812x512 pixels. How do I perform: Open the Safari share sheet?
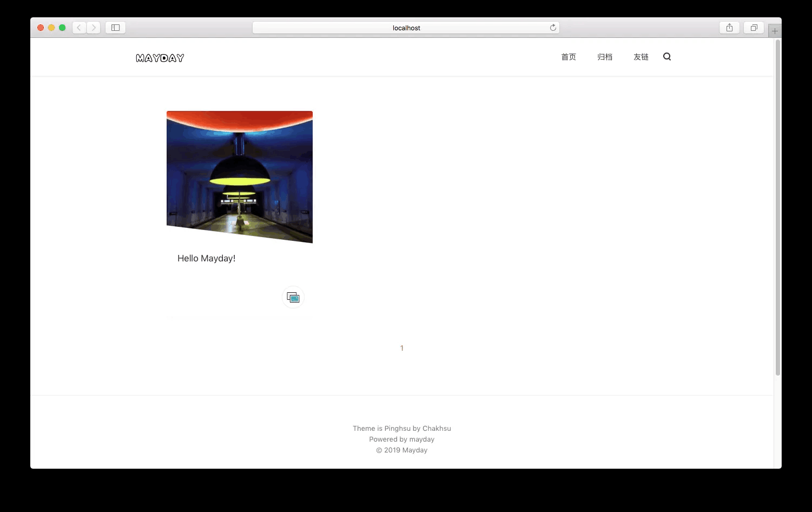coord(729,27)
